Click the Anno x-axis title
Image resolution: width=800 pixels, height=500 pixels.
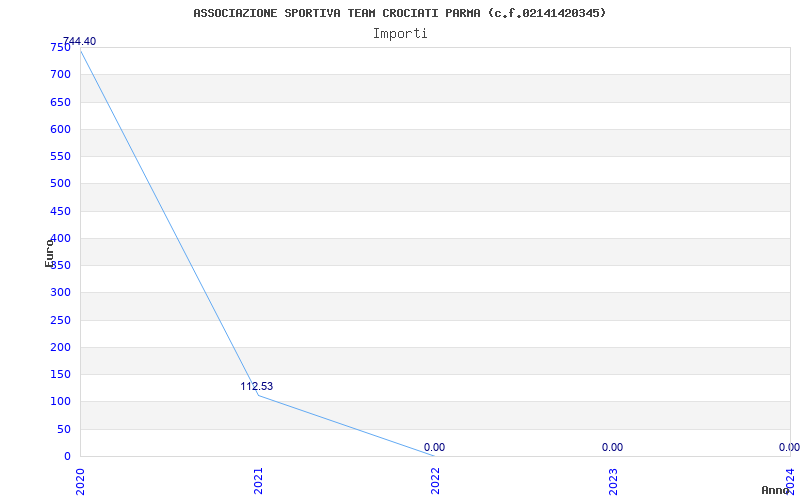point(775,490)
